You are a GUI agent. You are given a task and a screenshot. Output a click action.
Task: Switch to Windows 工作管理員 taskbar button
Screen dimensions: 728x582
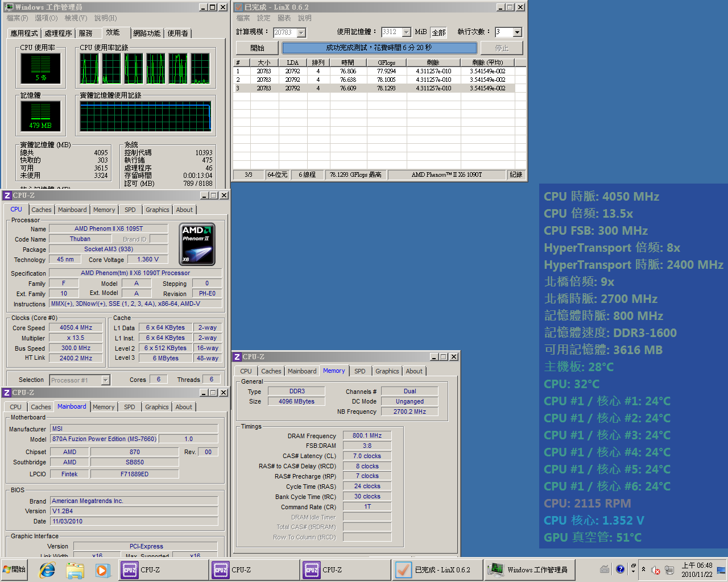click(x=530, y=569)
